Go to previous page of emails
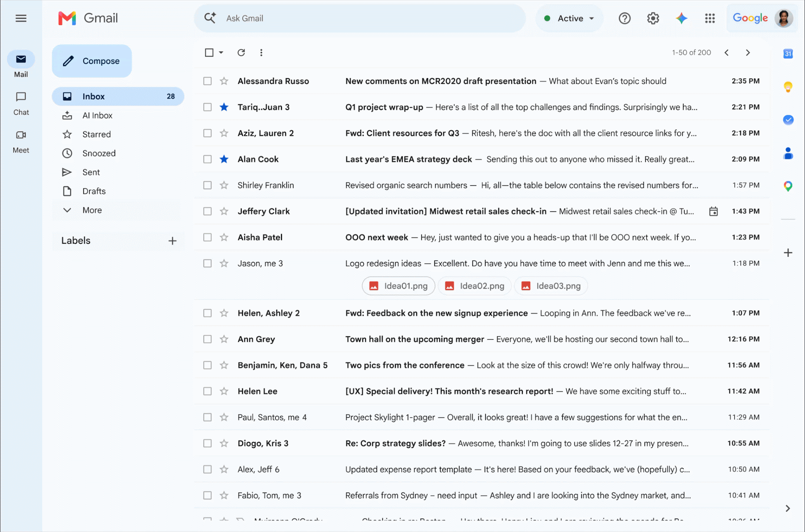Viewport: 805px width, 532px height. tap(726, 53)
